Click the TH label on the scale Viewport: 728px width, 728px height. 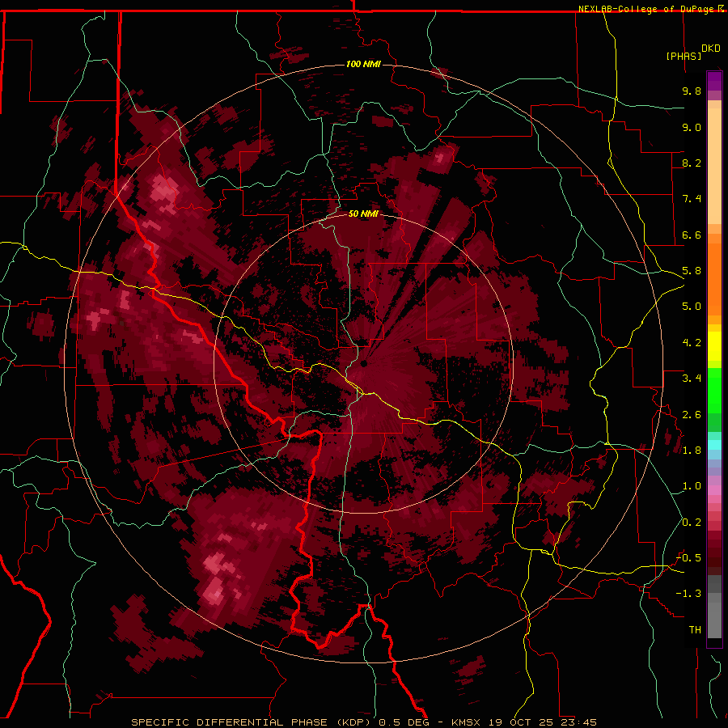pos(695,630)
